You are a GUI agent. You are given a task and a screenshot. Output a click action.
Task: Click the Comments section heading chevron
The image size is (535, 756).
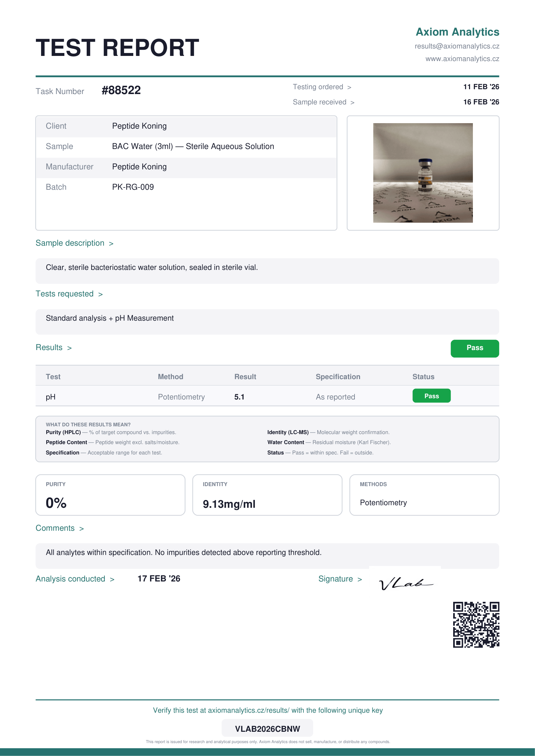click(82, 529)
